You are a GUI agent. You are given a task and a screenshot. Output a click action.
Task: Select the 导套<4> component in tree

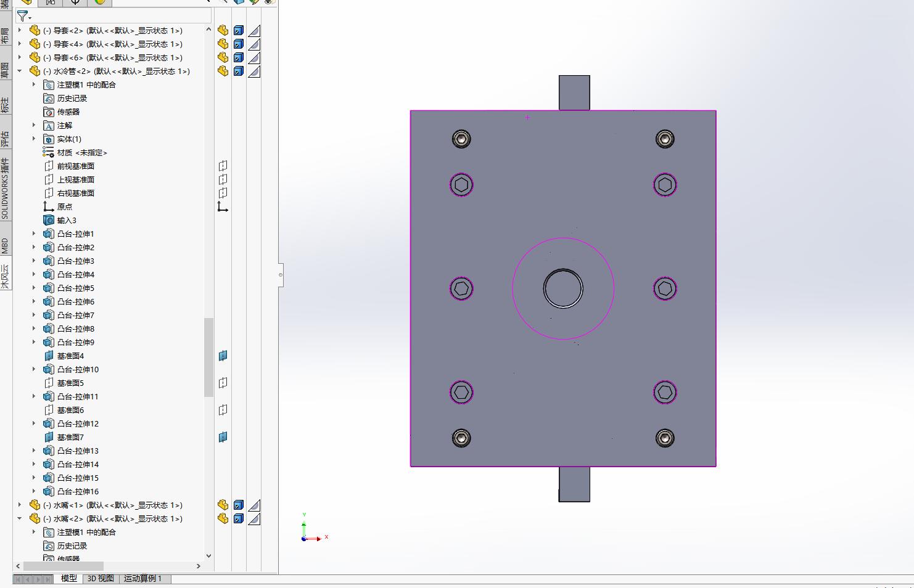(106, 44)
